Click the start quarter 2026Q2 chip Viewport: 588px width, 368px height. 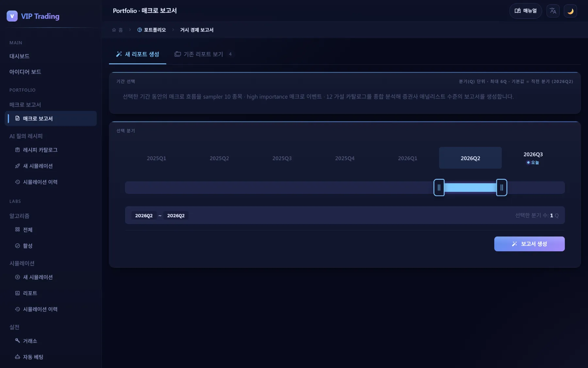[x=144, y=216]
